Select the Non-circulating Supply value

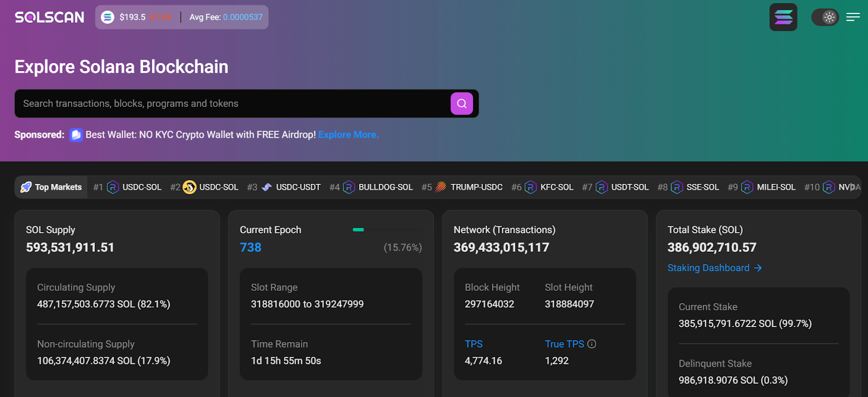click(104, 361)
